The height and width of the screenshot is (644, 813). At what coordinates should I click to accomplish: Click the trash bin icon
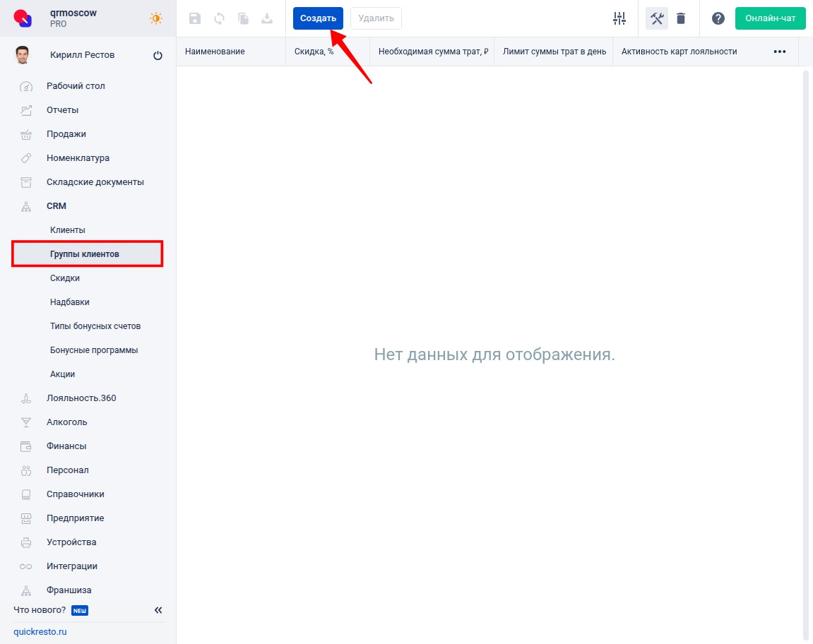pyautogui.click(x=680, y=18)
